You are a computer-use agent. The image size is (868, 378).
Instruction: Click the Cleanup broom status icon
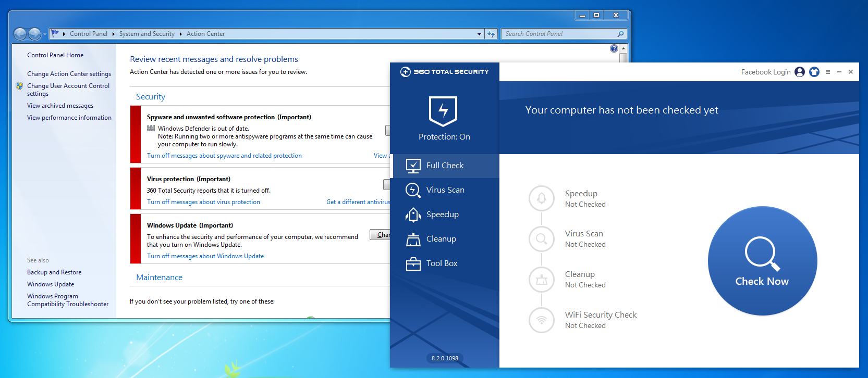click(x=542, y=280)
